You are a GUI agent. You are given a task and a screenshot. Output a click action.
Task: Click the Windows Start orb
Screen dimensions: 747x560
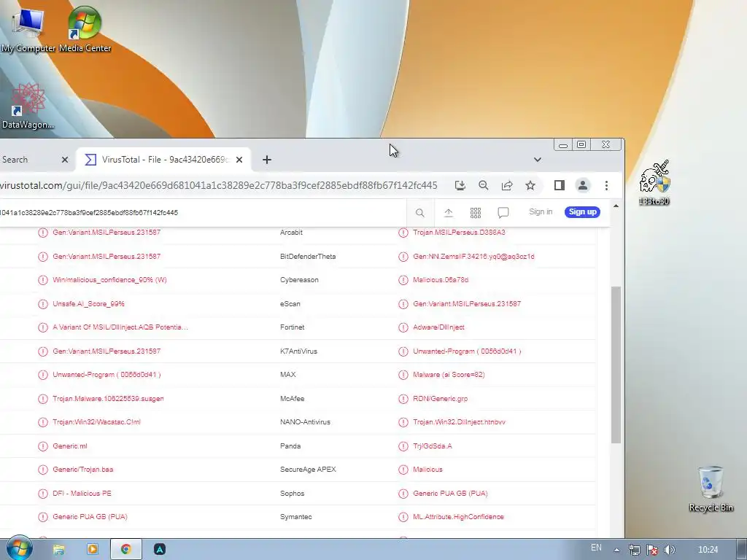[x=19, y=548]
